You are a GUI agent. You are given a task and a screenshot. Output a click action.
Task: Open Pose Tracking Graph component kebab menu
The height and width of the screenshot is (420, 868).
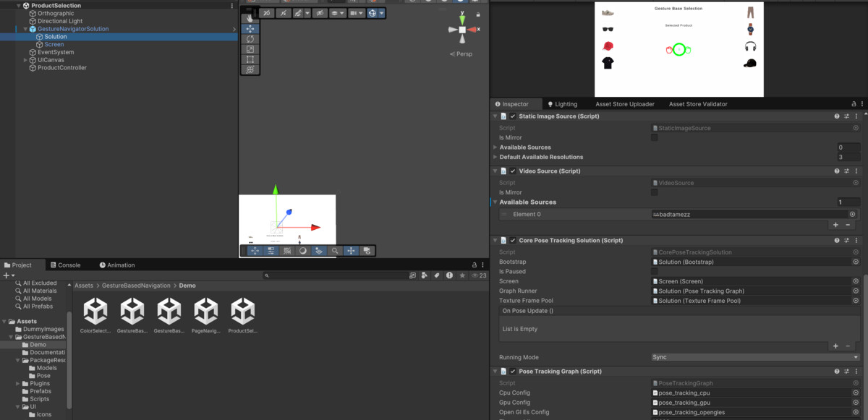[857, 372]
